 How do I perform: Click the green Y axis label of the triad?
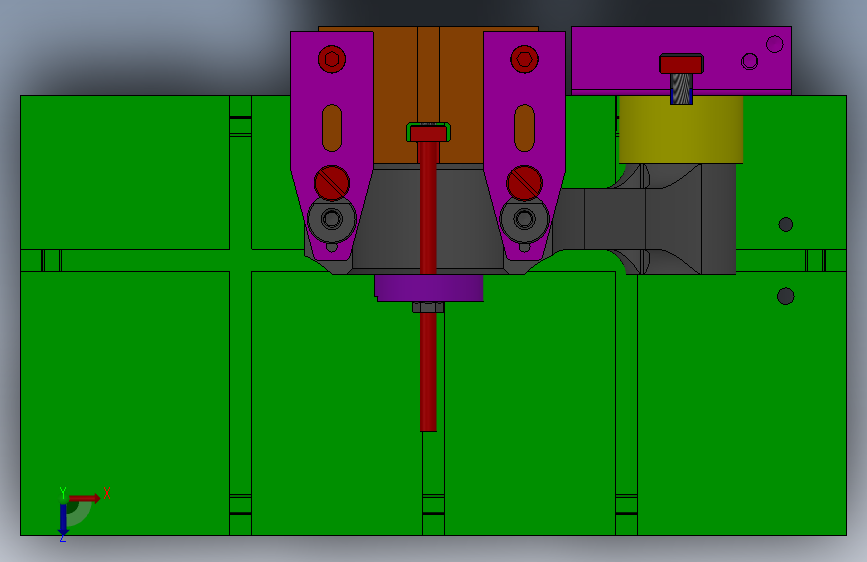click(62, 492)
